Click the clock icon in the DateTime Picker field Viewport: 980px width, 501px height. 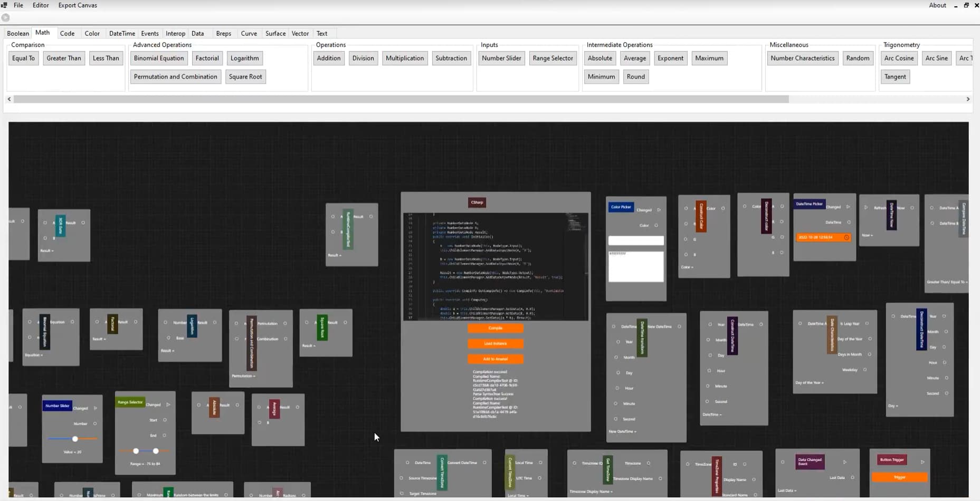tap(846, 237)
